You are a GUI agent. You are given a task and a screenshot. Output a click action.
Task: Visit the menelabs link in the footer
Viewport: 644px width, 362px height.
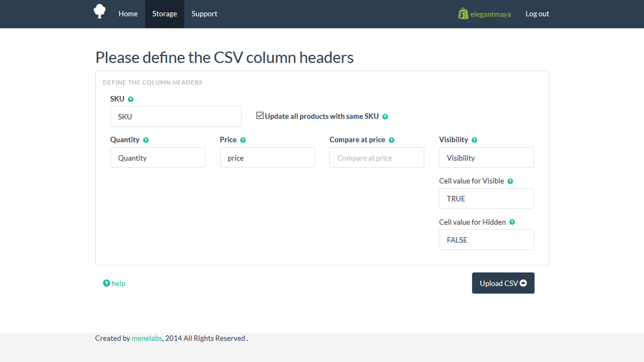[147, 338]
